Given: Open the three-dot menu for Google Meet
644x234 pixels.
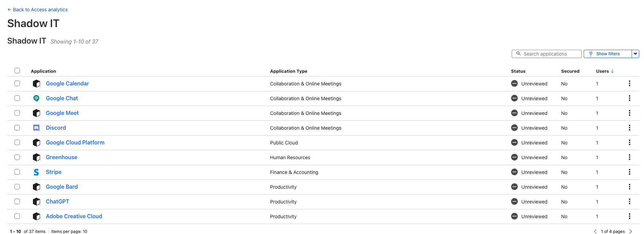Looking at the screenshot, I should (630, 113).
